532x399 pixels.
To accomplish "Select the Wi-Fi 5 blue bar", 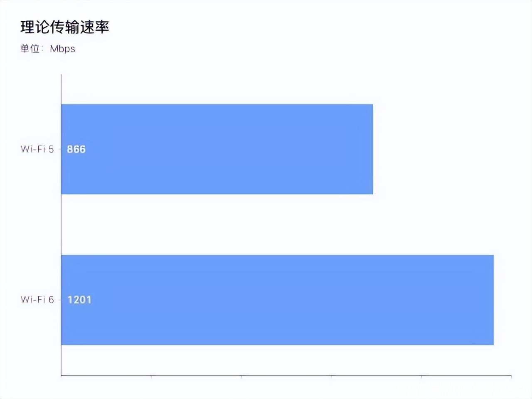I will coord(217,149).
